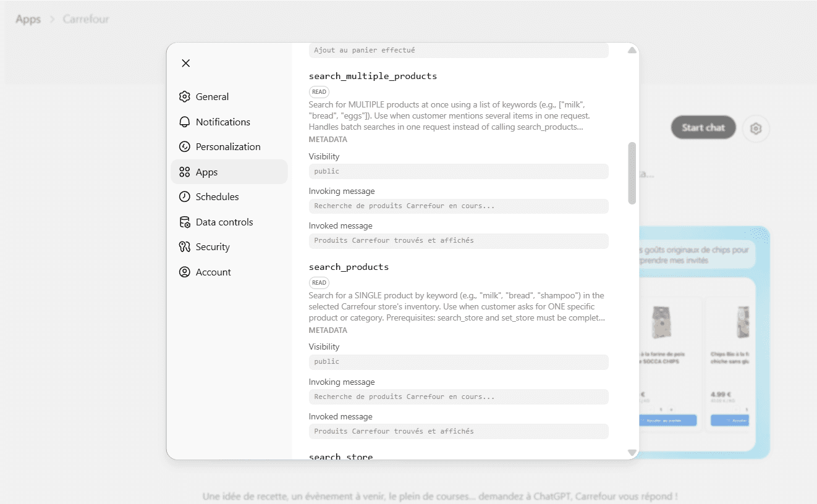The width and height of the screenshot is (817, 504).
Task: Expand truncated search_products description
Action: click(457, 306)
